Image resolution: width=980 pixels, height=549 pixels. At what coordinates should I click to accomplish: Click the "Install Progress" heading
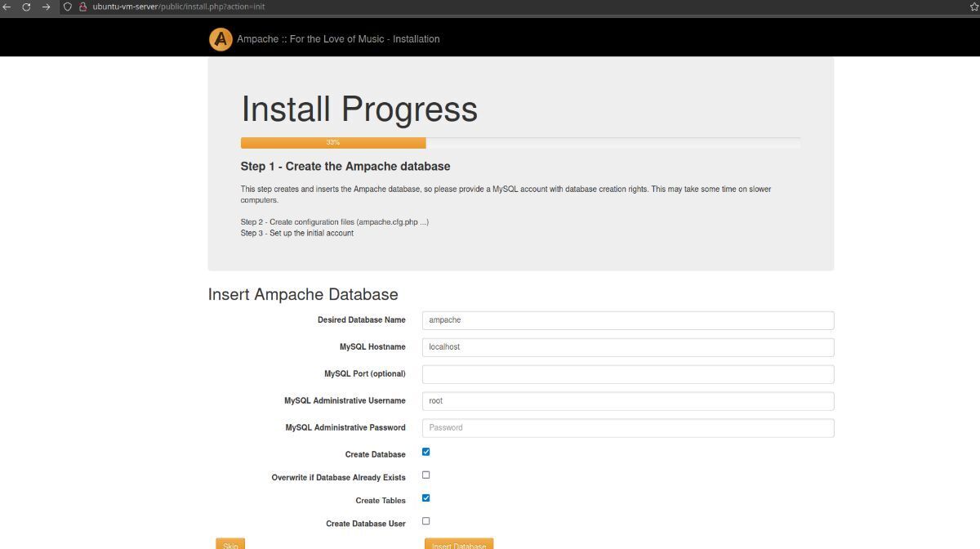click(359, 109)
